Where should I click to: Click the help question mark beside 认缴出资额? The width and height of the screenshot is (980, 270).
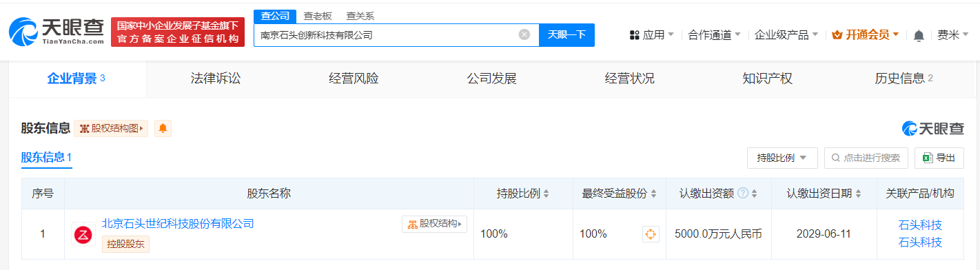click(743, 194)
